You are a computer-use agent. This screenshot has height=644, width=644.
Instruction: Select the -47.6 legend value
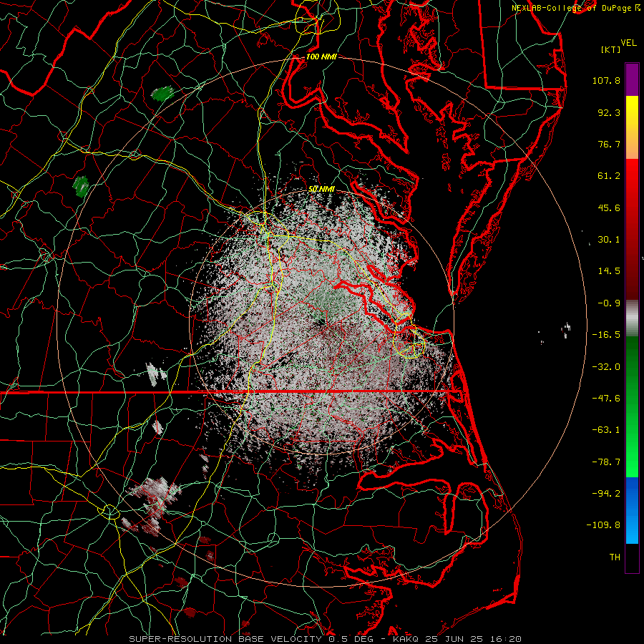point(606,398)
